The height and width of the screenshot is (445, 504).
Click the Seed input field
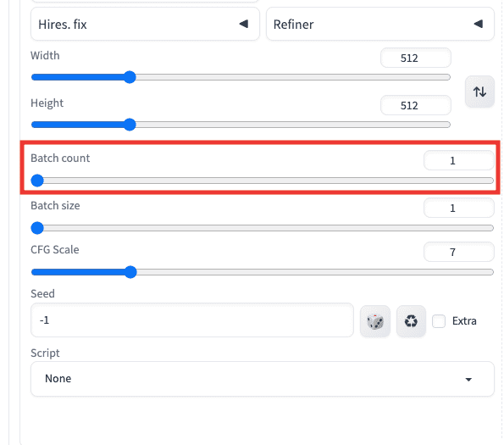pos(192,320)
